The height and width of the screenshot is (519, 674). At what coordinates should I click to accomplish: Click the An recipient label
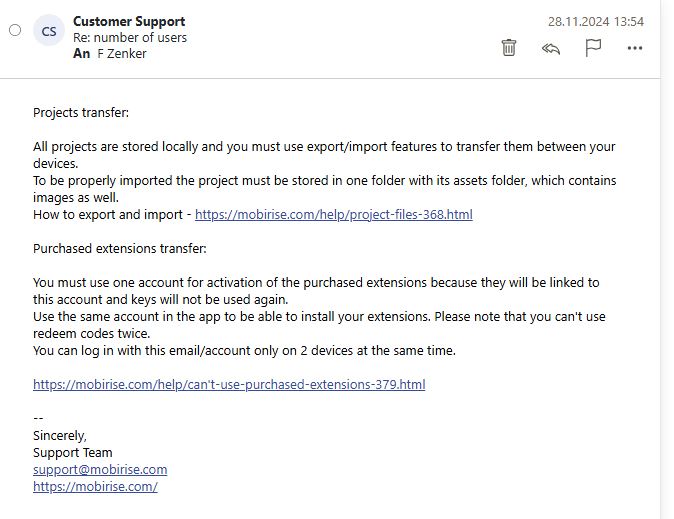(81, 54)
